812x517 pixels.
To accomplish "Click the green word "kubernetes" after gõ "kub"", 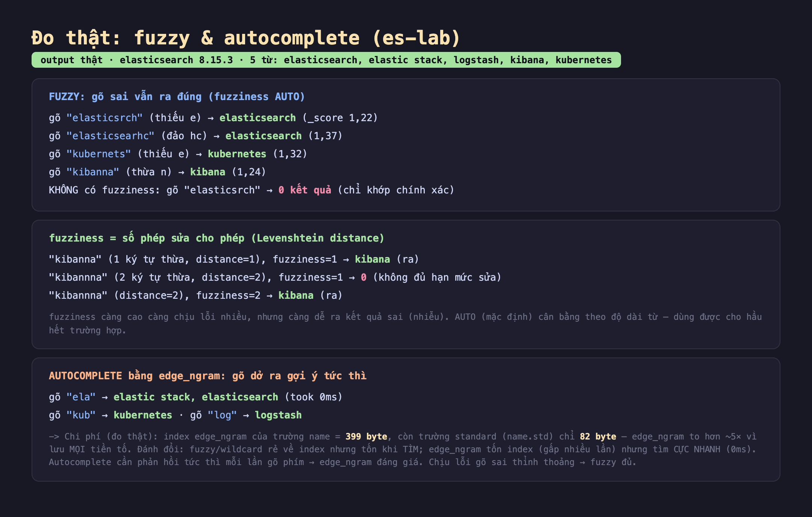I will [143, 415].
